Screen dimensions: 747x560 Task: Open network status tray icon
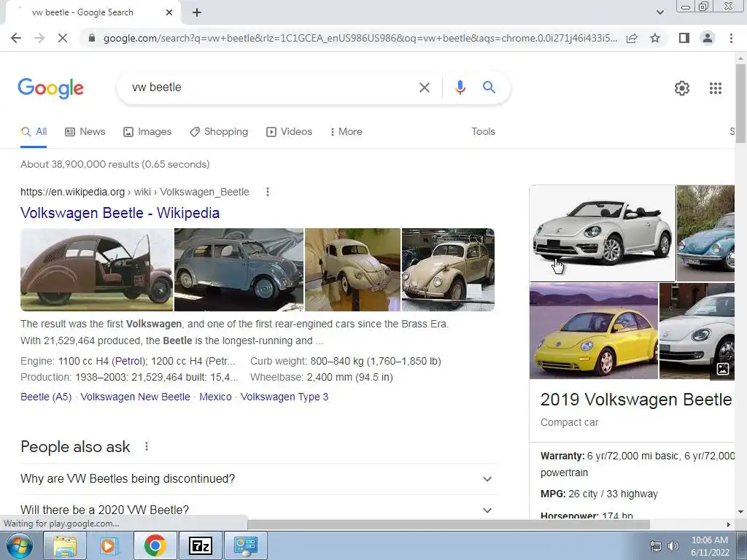tap(656, 545)
